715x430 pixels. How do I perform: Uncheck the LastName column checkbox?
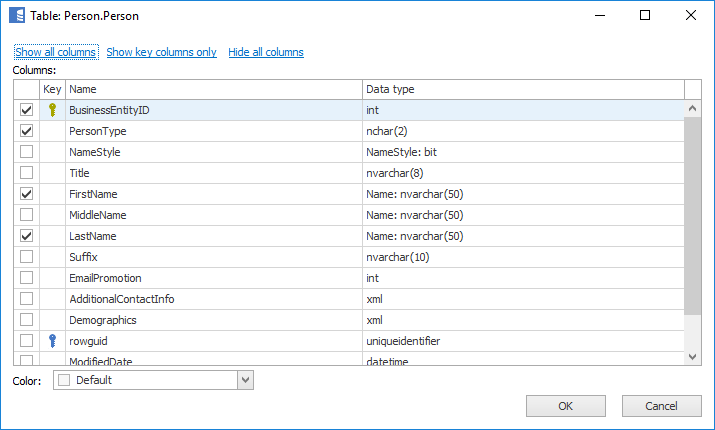coord(27,236)
